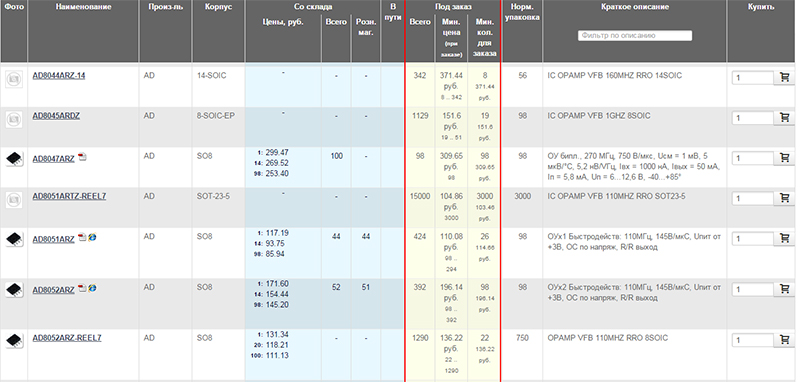Open web browser icon next to AD8051ARZ
Viewport: 800px width, 382px height.
(x=92, y=237)
